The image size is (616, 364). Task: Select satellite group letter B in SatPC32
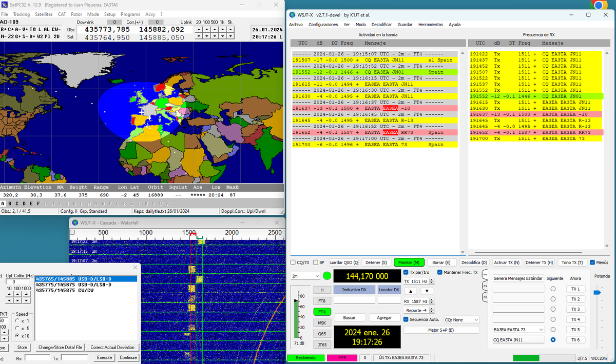[x=10, y=203]
